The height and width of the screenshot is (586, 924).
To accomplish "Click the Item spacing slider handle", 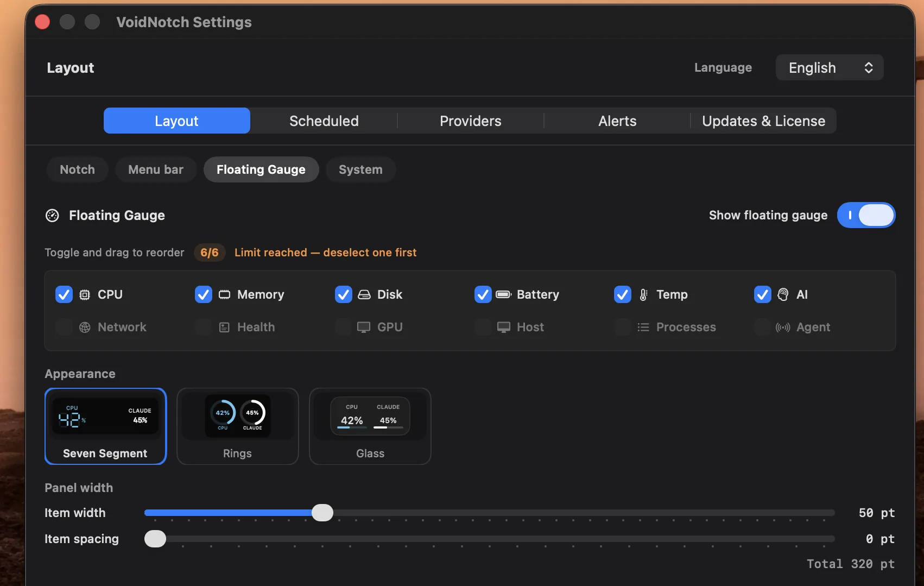I will (155, 539).
